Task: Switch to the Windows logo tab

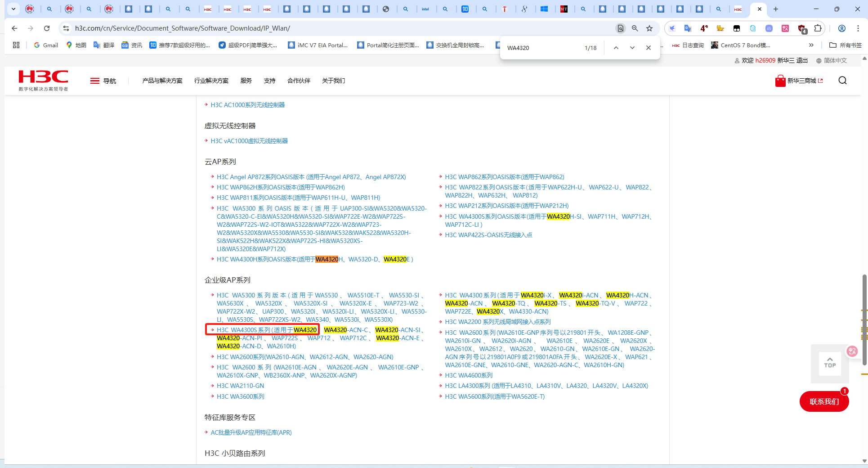Action: coord(544,9)
